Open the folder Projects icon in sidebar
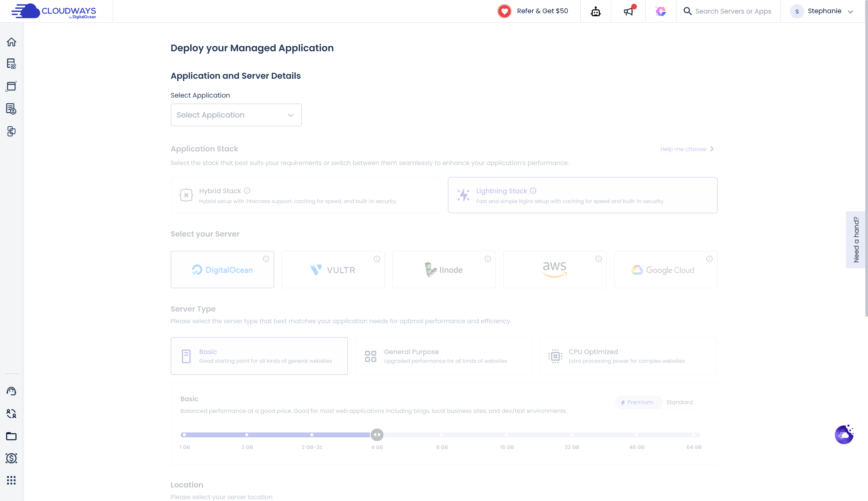This screenshot has width=868, height=501. pos(11,436)
